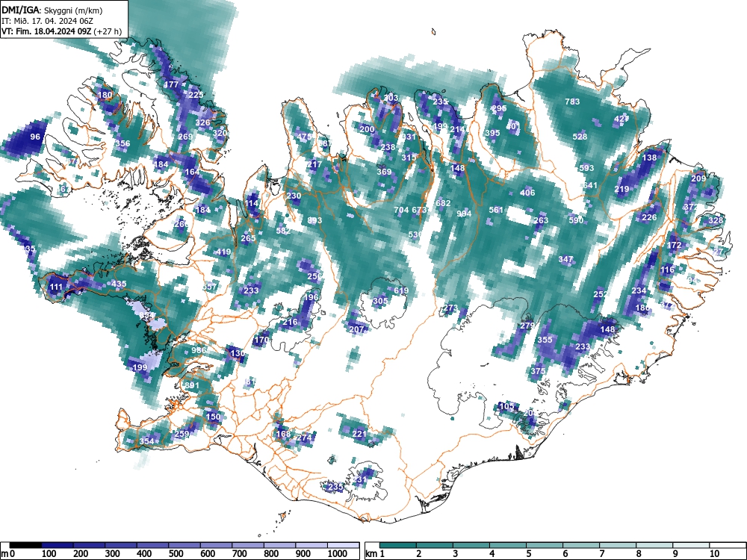Click the title text 'DMI/IGA: Skyggni (m/km)'
Viewport: 747px width, 560px height.
(x=52, y=10)
